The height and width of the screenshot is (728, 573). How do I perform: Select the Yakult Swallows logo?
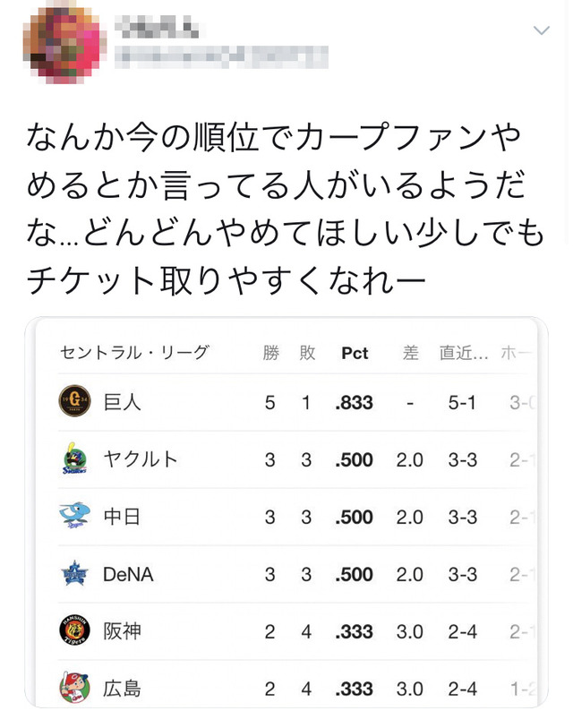75,458
